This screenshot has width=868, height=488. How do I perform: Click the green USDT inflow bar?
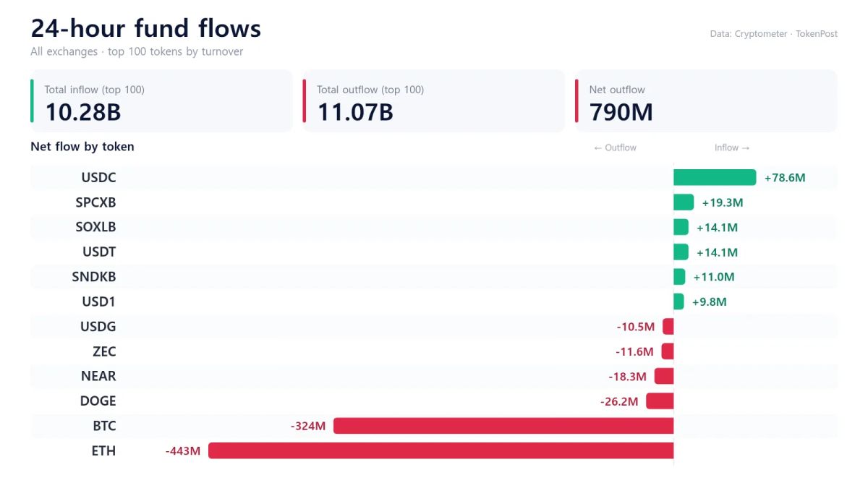pos(681,252)
